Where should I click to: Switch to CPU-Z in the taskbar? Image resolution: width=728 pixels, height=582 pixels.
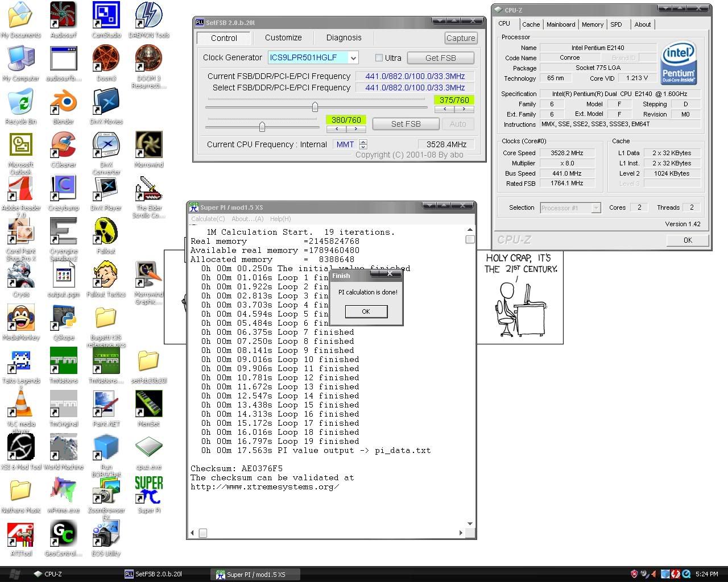click(75, 574)
